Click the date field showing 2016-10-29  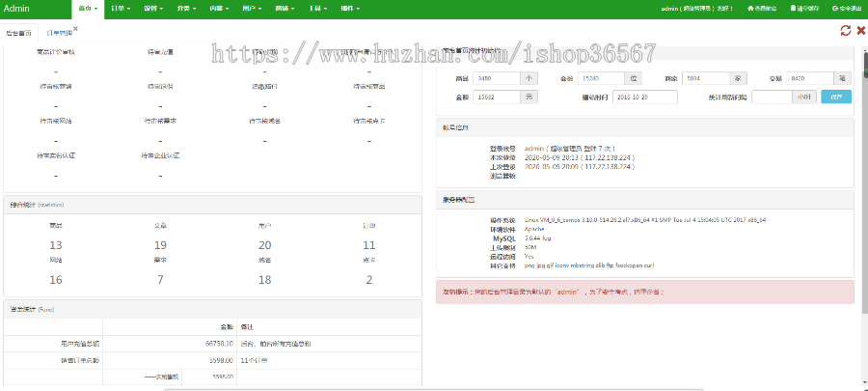coord(643,97)
